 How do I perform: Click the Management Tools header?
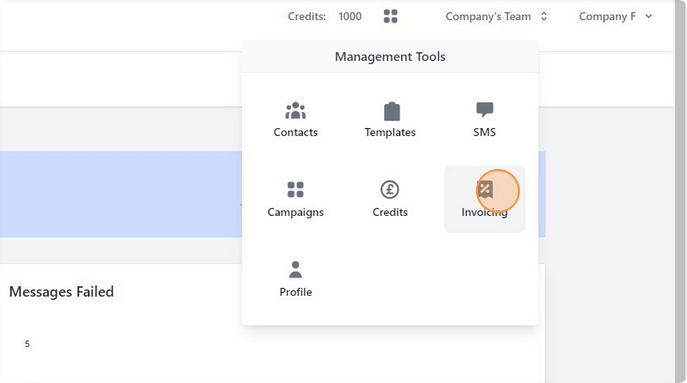[x=390, y=57]
